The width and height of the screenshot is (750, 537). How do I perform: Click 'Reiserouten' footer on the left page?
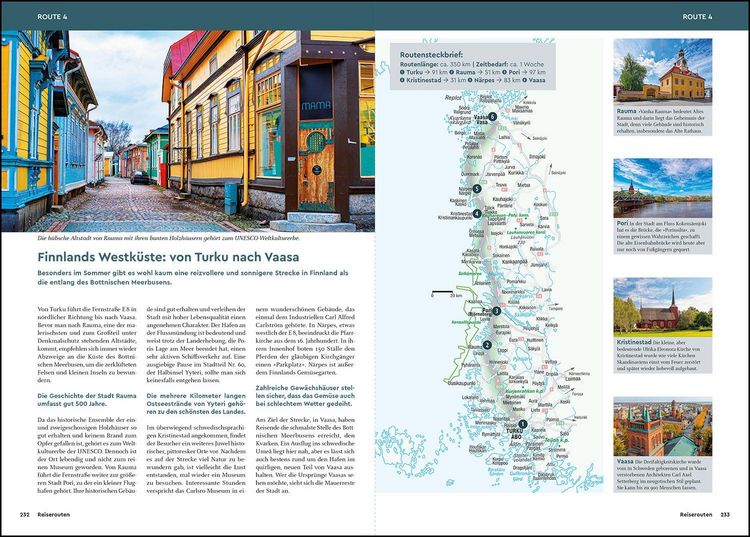coord(54,515)
